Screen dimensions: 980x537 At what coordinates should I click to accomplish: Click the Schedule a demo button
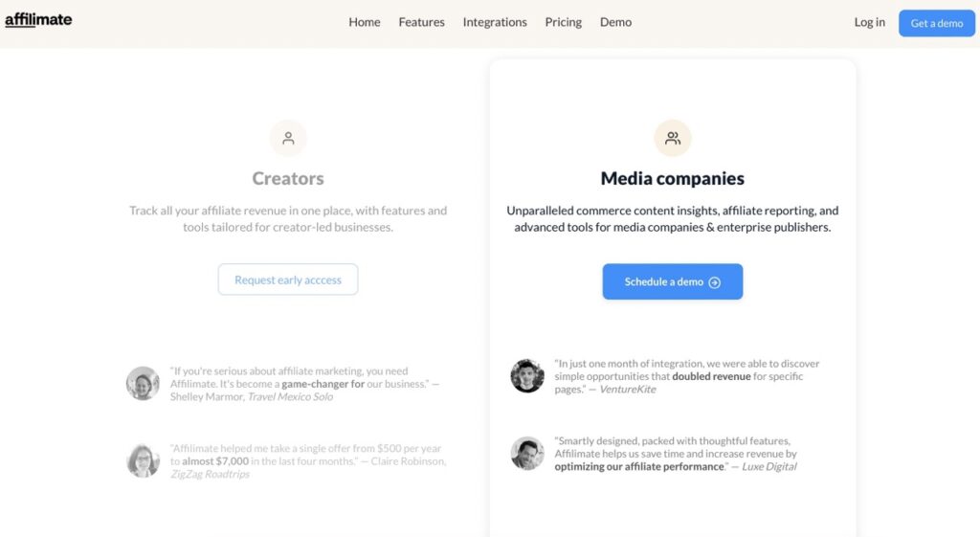[x=673, y=281]
